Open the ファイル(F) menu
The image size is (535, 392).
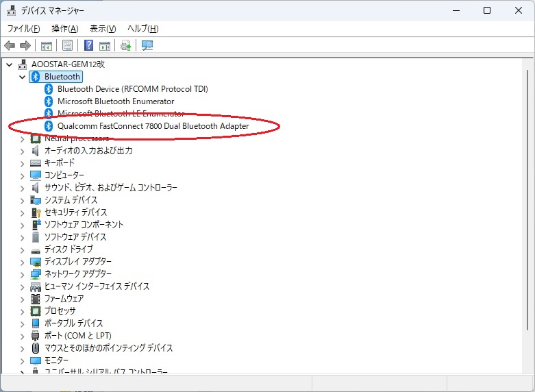coord(23,29)
